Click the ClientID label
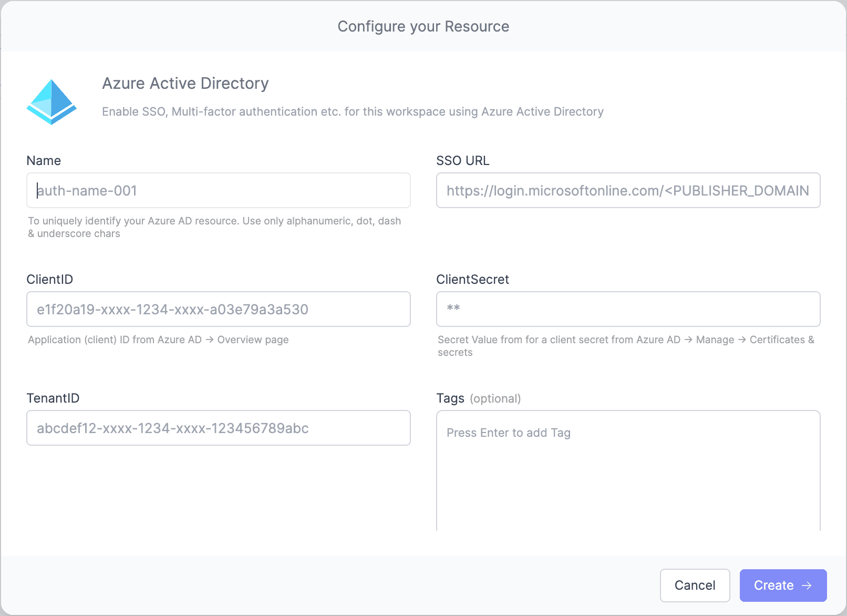The height and width of the screenshot is (616, 847). (x=50, y=280)
